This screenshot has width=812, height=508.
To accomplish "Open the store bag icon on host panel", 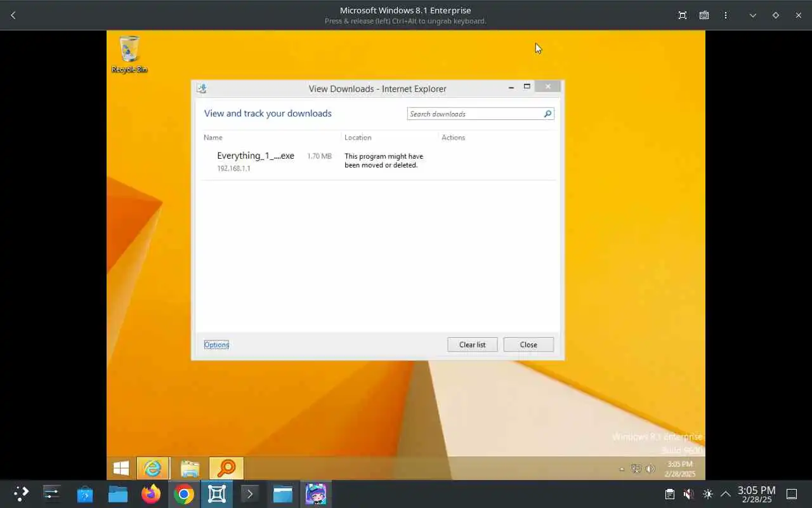I will (85, 494).
